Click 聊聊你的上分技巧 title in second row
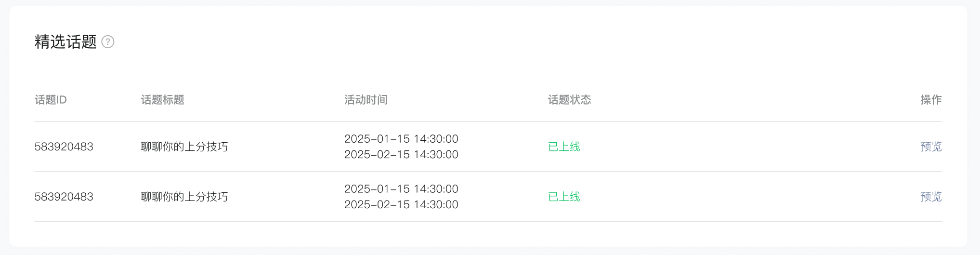The width and height of the screenshot is (980, 255). (184, 197)
